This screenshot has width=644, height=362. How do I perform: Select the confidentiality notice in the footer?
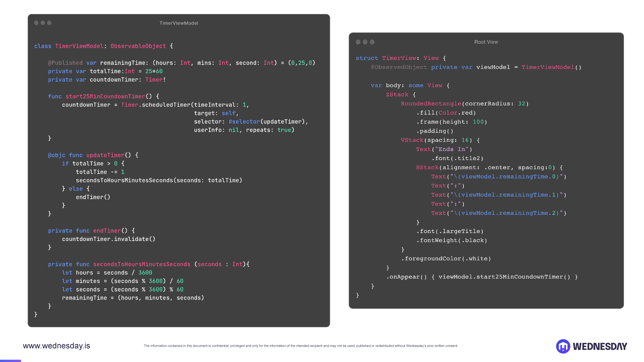(x=301, y=346)
